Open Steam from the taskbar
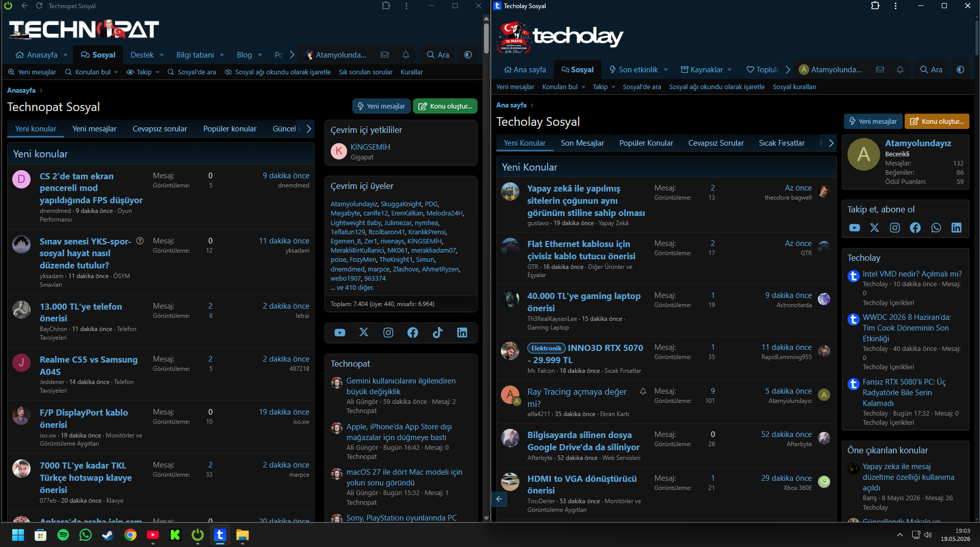980x547 pixels. tap(108, 535)
